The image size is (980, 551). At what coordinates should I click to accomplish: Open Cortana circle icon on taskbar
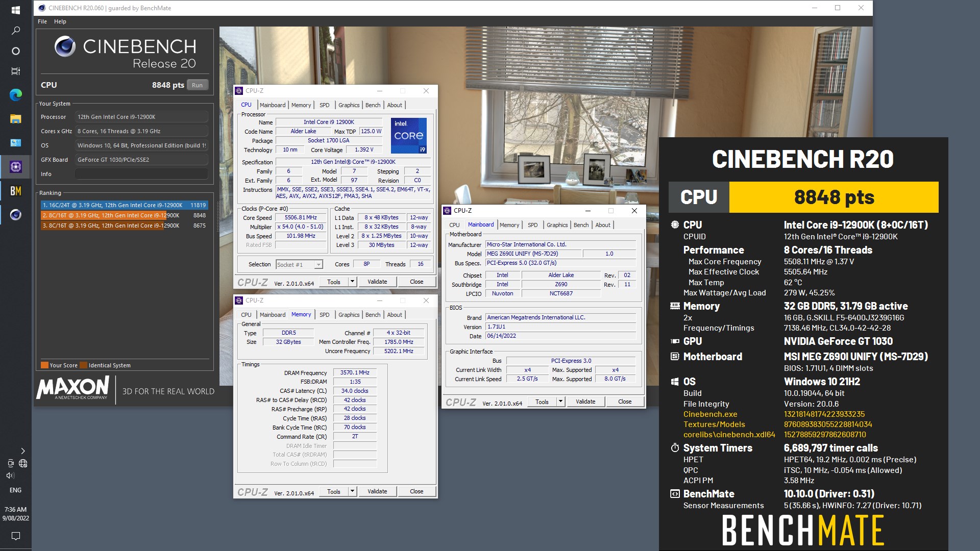15,51
